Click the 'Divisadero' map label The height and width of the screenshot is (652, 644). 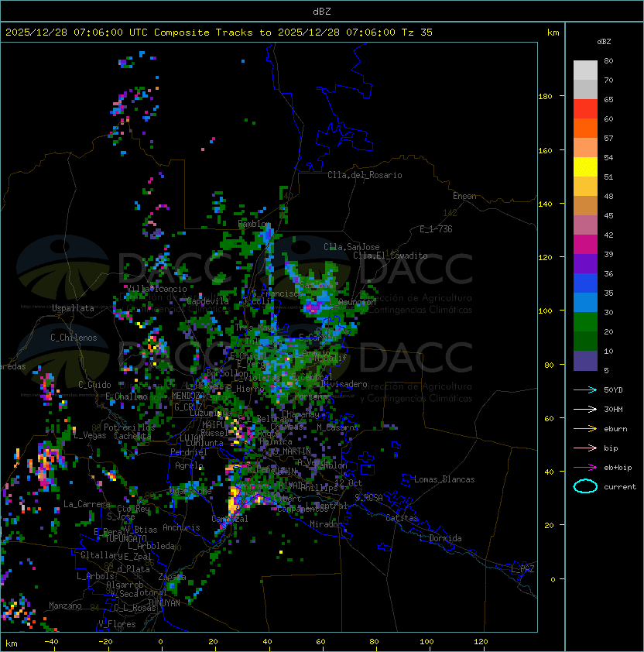coord(344,384)
